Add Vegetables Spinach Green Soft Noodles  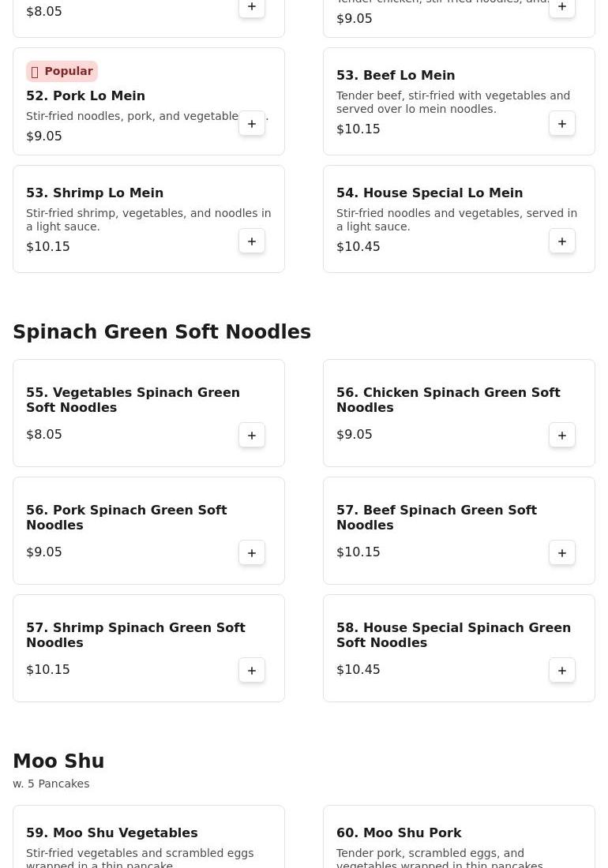(252, 436)
